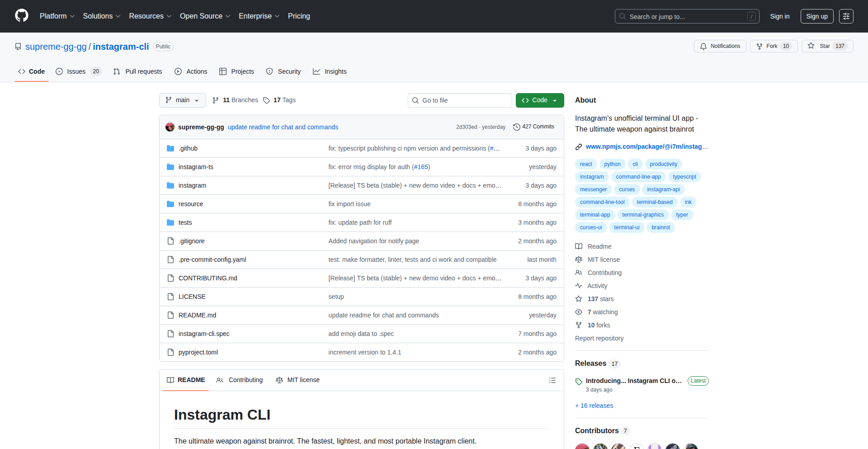The height and width of the screenshot is (449, 868).
Task: Click the eye icon beside 7 watching
Action: pos(579,312)
